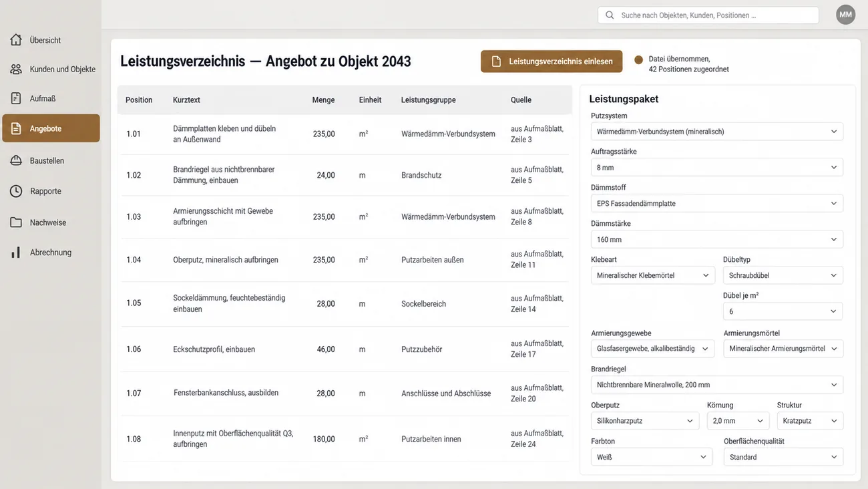Click 'Sockeldämmung, feuchtebeständig einbauen' text

(x=229, y=303)
